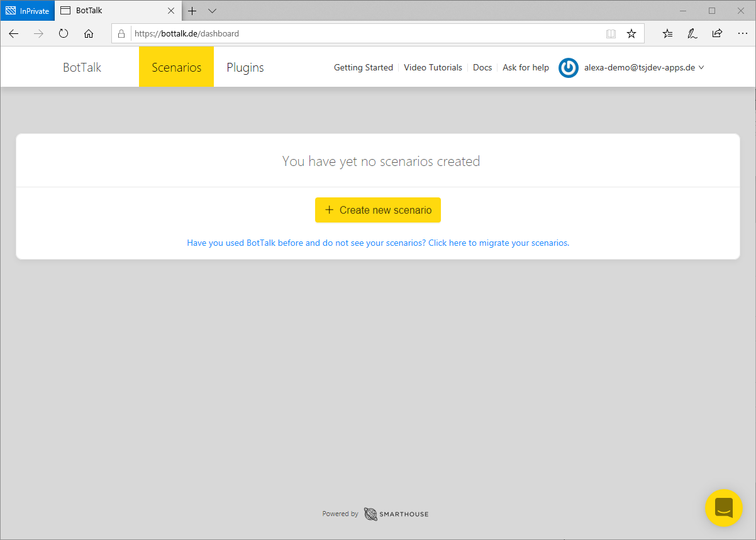Open the Video Tutorials link
The height and width of the screenshot is (540, 756).
pos(433,67)
